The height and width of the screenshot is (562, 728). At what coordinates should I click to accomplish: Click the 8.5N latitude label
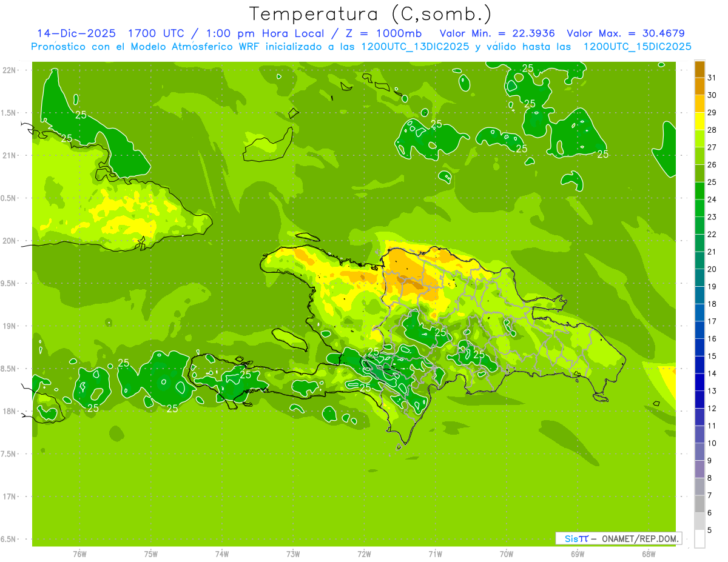coord(9,369)
